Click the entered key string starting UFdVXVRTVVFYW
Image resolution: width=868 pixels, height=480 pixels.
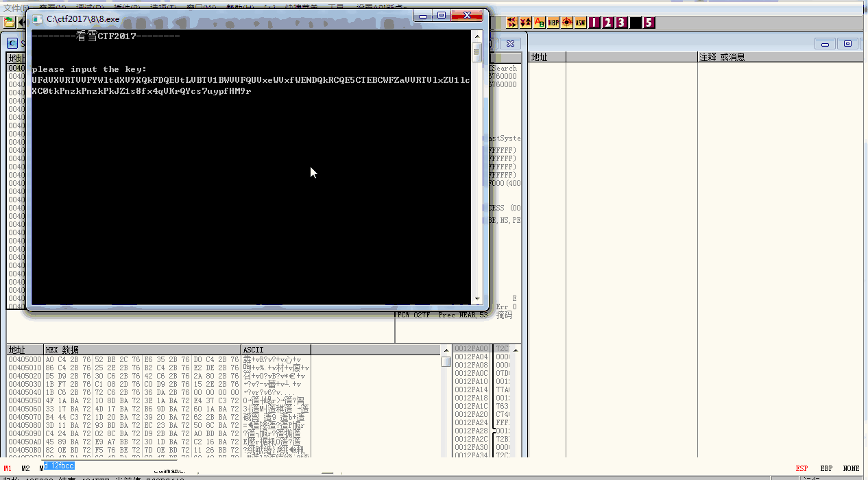point(250,86)
